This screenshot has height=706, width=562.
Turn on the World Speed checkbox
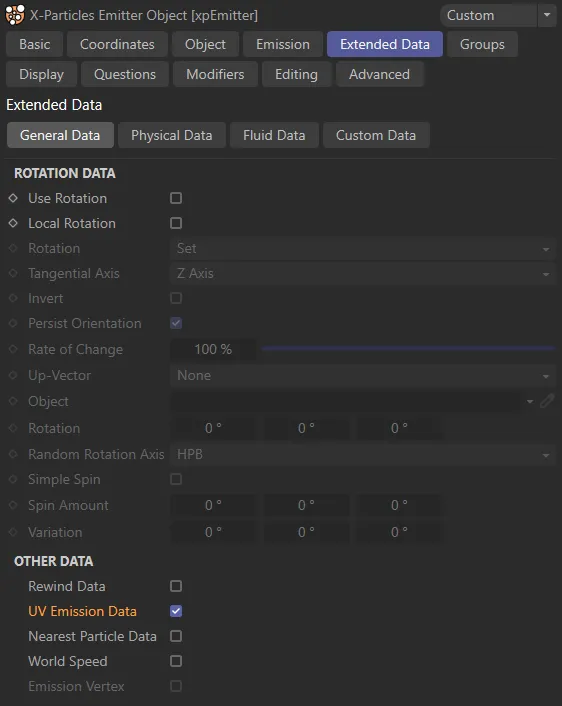(x=176, y=661)
